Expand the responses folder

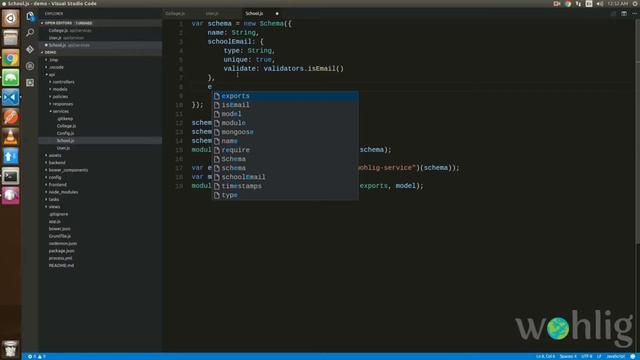coord(100,104)
